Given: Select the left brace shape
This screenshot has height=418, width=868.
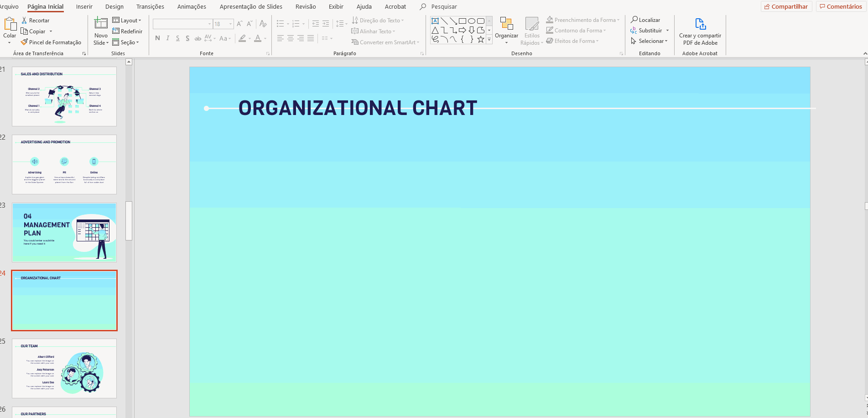Looking at the screenshot, I should [x=463, y=39].
